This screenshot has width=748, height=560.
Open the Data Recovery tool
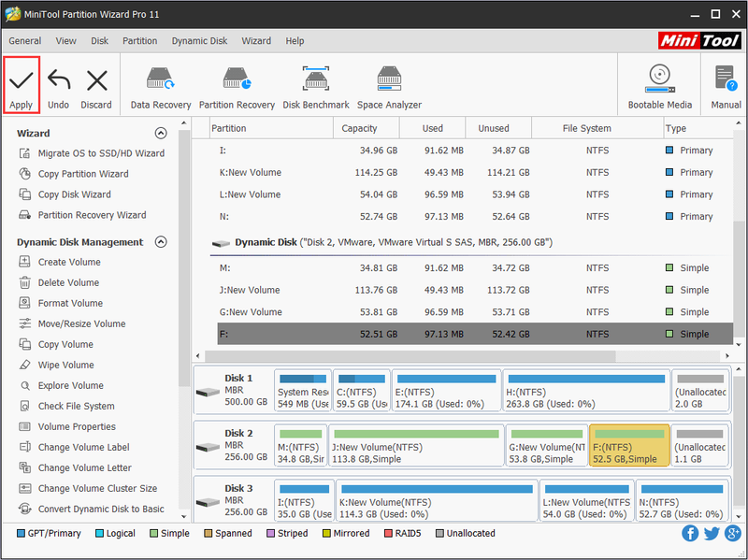[x=160, y=79]
